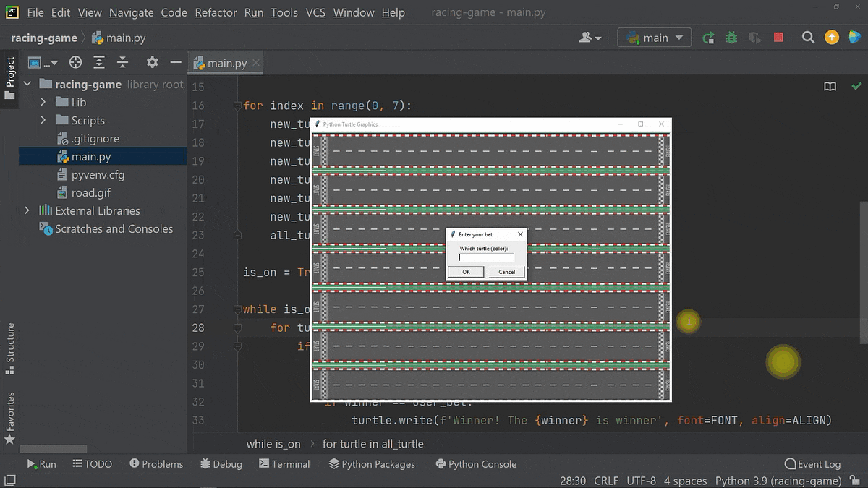Open Search Everywhere magnifier
868x488 pixels.
tap(808, 38)
